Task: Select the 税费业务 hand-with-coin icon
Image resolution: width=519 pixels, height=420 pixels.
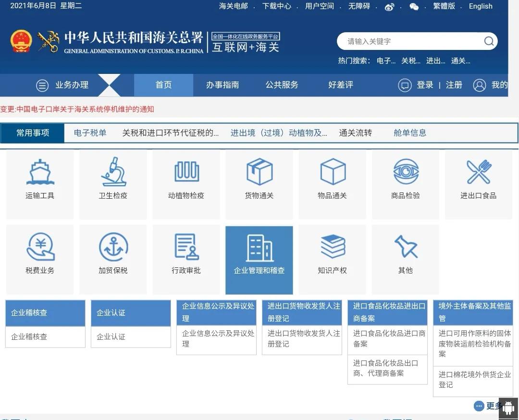Action: 40,247
